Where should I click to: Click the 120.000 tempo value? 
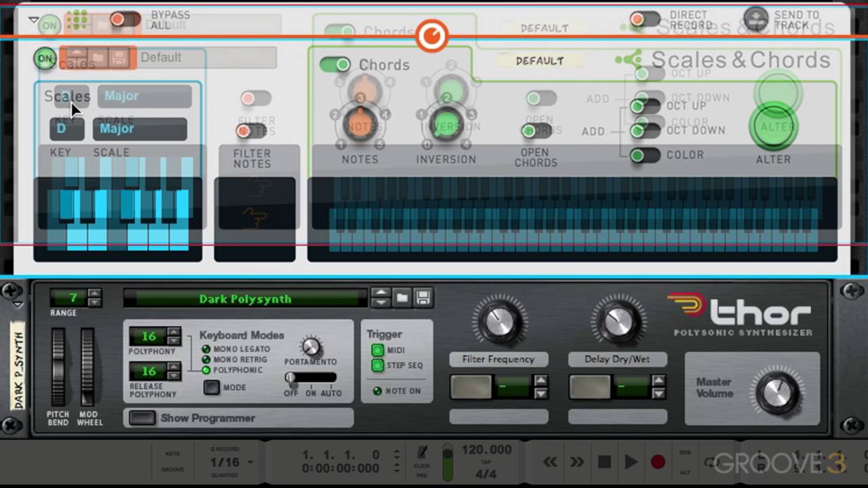(x=486, y=449)
